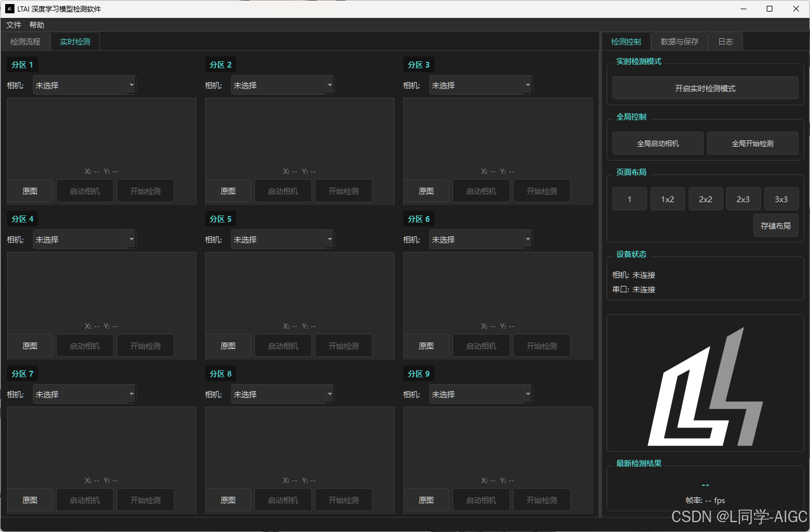Begin detection in 分区 9
810x532 pixels.
pyautogui.click(x=542, y=500)
